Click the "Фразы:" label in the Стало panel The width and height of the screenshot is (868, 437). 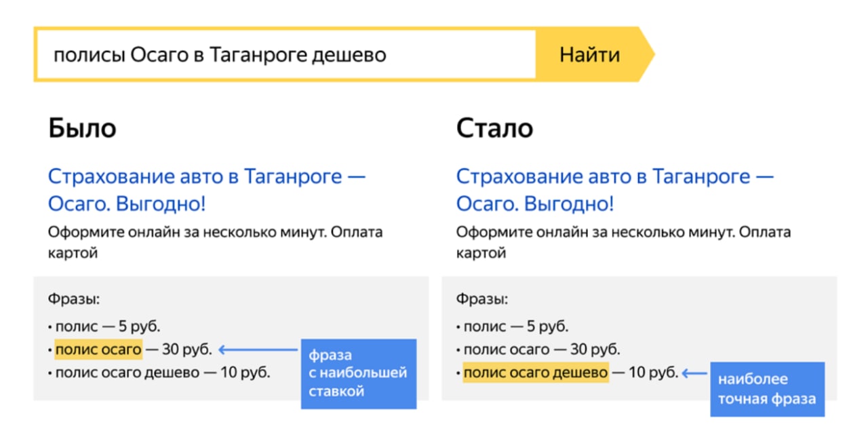click(482, 299)
